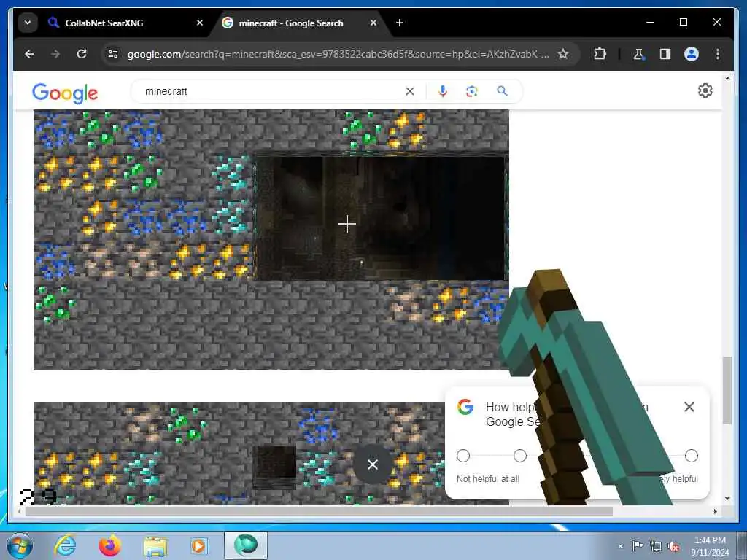Go back to the previous page
The height and width of the screenshot is (560, 747).
(29, 54)
